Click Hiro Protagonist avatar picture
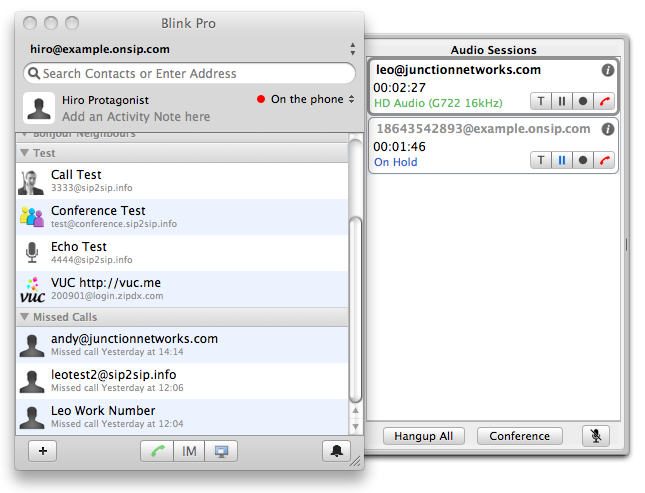 coord(39,108)
